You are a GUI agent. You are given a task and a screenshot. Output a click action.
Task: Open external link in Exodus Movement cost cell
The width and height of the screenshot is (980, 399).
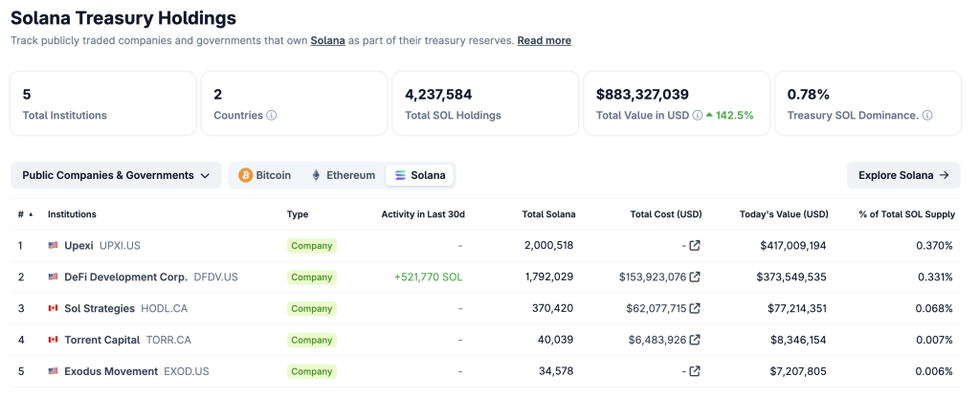[x=695, y=371]
